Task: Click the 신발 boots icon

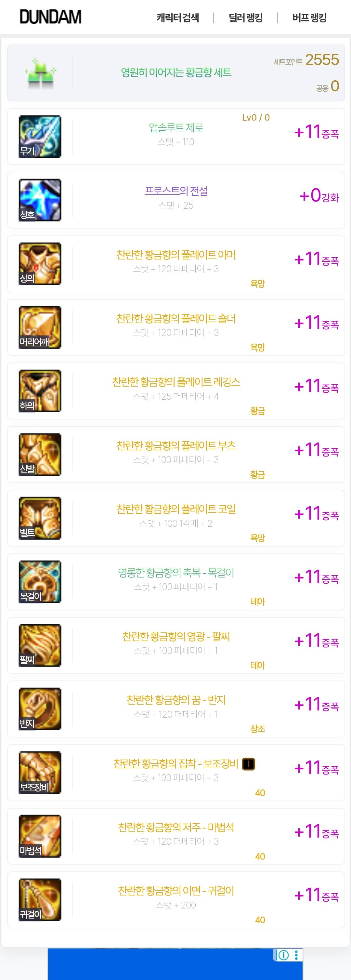Action: point(40,455)
